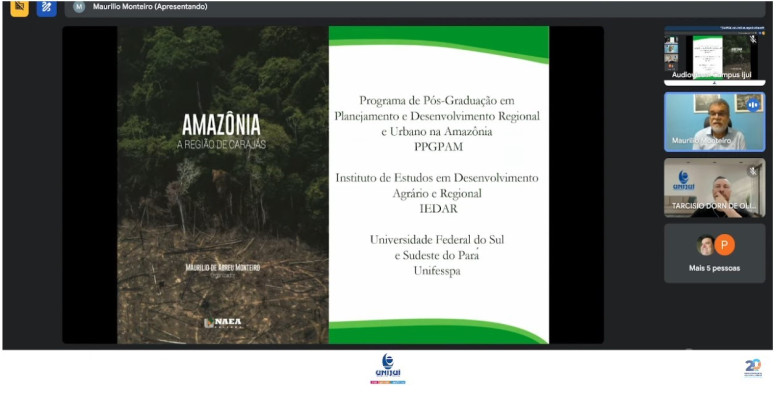779x395 pixels.
Task: Click 'Universidade Federal do Sul' line
Action: pyautogui.click(x=437, y=239)
